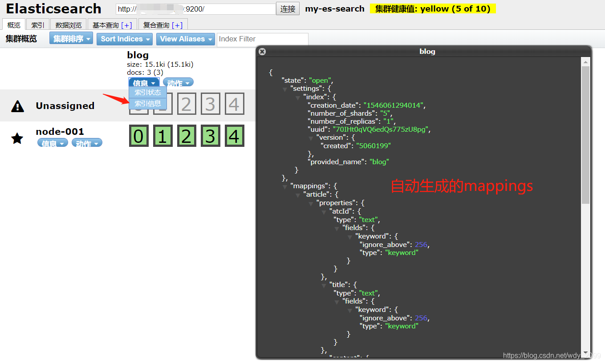Collapse the "title" JSON node
605x364 pixels.
(324, 285)
